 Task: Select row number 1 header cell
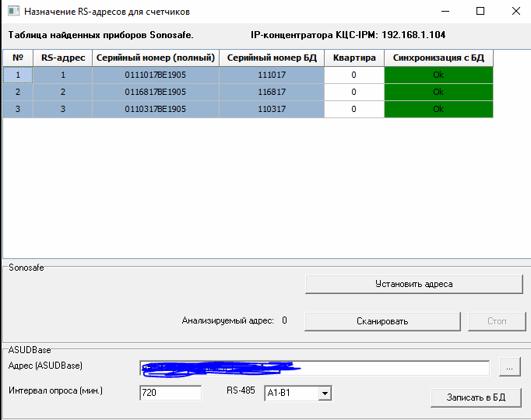[x=19, y=75]
